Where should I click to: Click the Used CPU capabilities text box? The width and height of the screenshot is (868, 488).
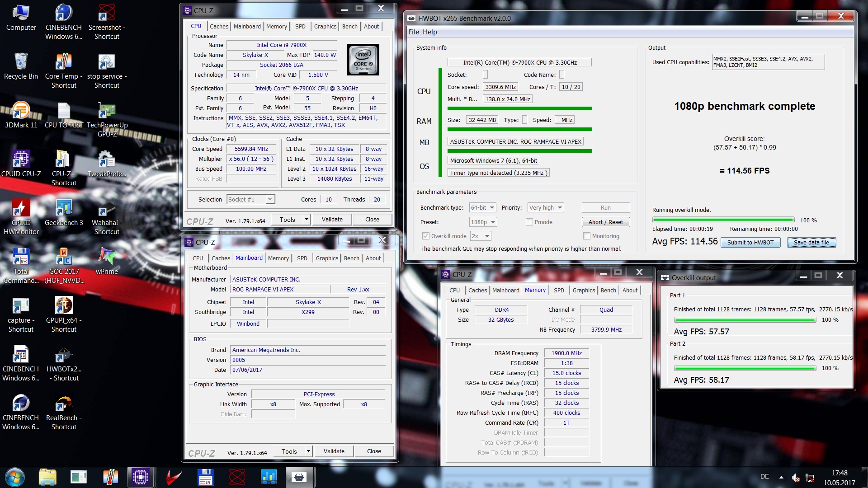[x=769, y=62]
